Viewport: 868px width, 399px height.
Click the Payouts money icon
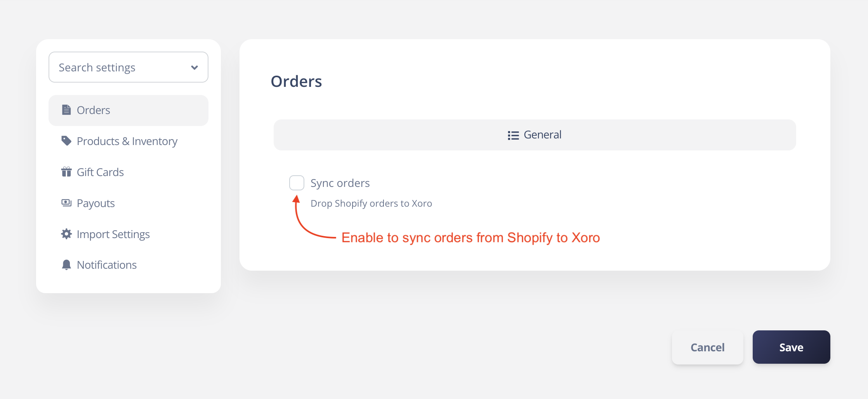(66, 203)
